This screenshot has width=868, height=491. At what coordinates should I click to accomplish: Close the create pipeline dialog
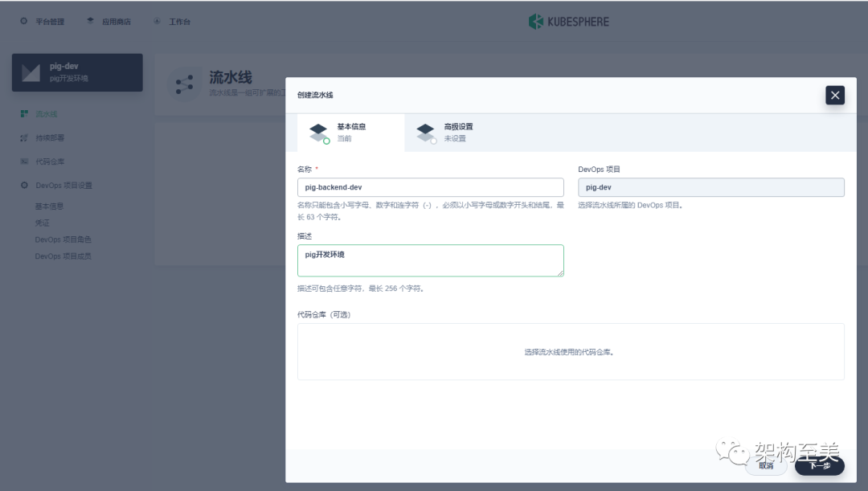pos(835,95)
